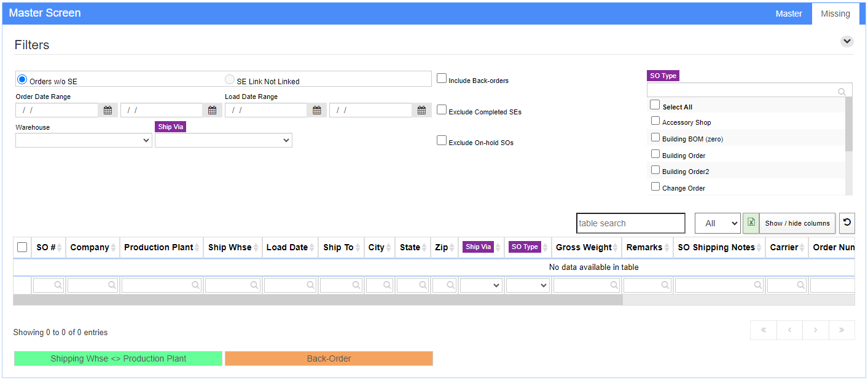Enable Exclude Completed SEs checkbox
The image size is (868, 380).
(442, 109)
